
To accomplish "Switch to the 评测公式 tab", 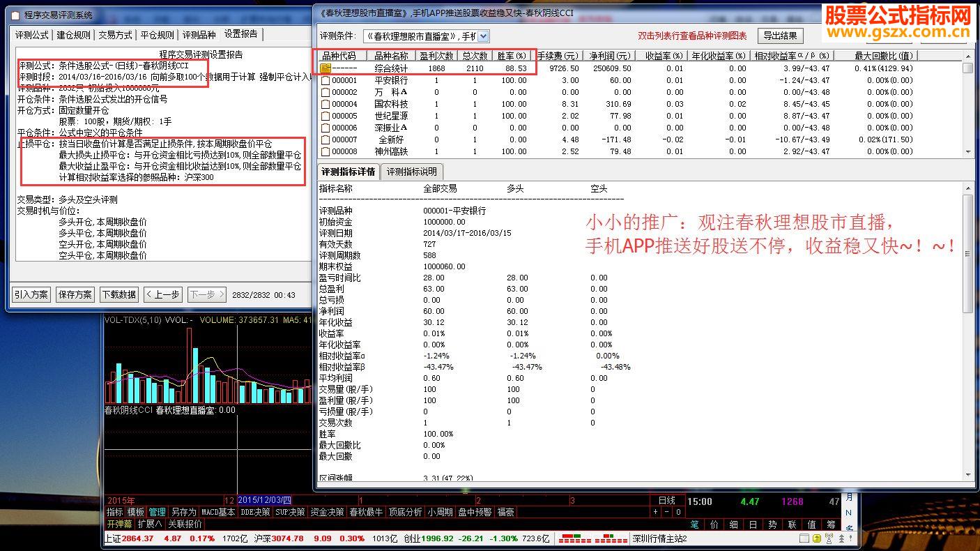I will pos(32,34).
